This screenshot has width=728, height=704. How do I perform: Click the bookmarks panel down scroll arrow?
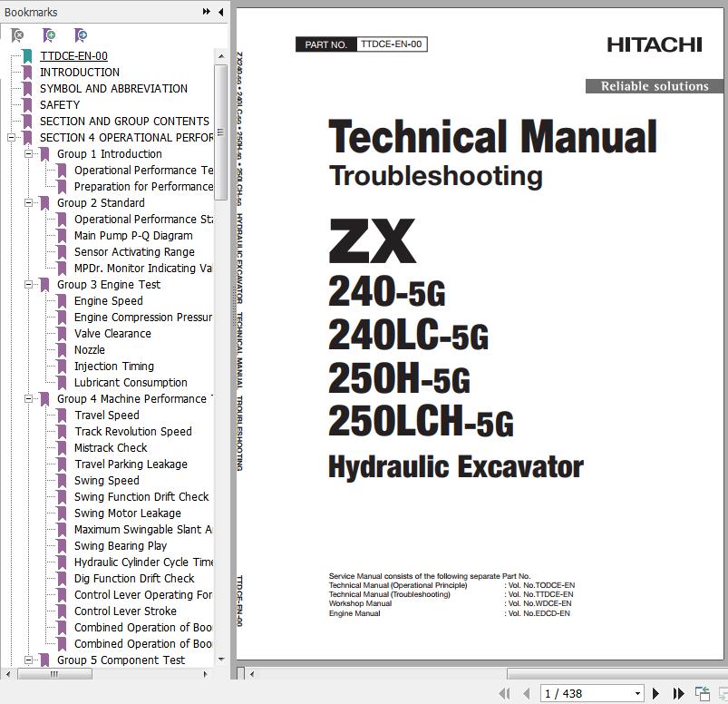(221, 660)
